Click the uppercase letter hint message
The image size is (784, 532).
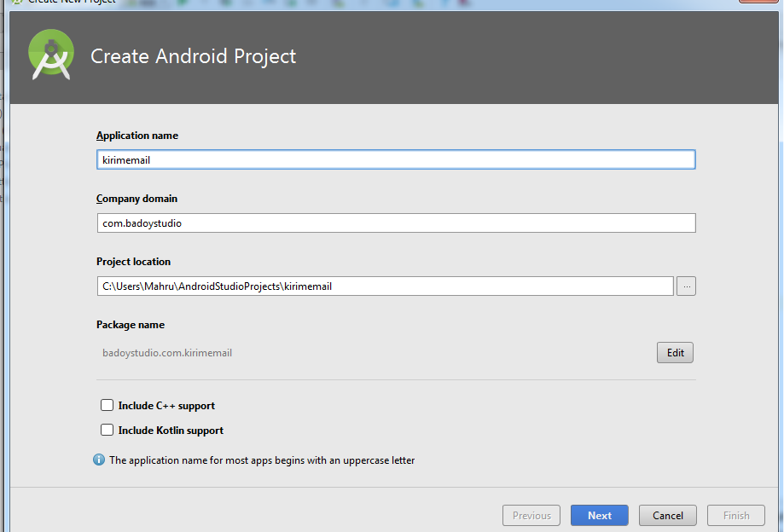262,460
